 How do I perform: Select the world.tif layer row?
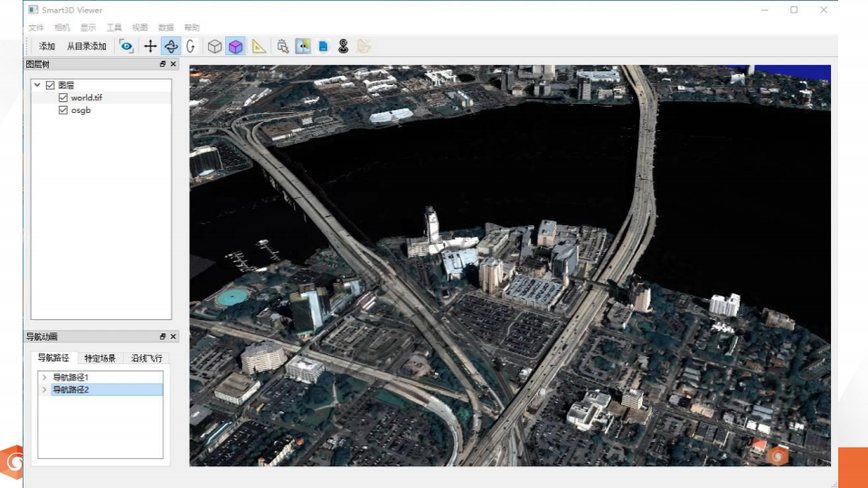pos(101,98)
